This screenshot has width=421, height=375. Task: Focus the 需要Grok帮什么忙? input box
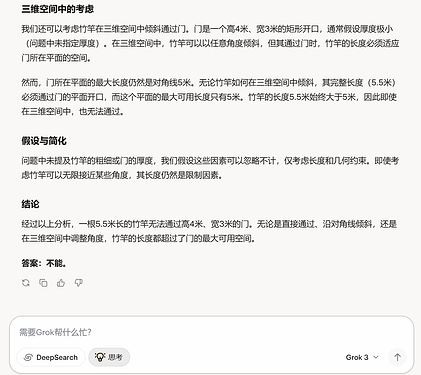click(x=212, y=332)
